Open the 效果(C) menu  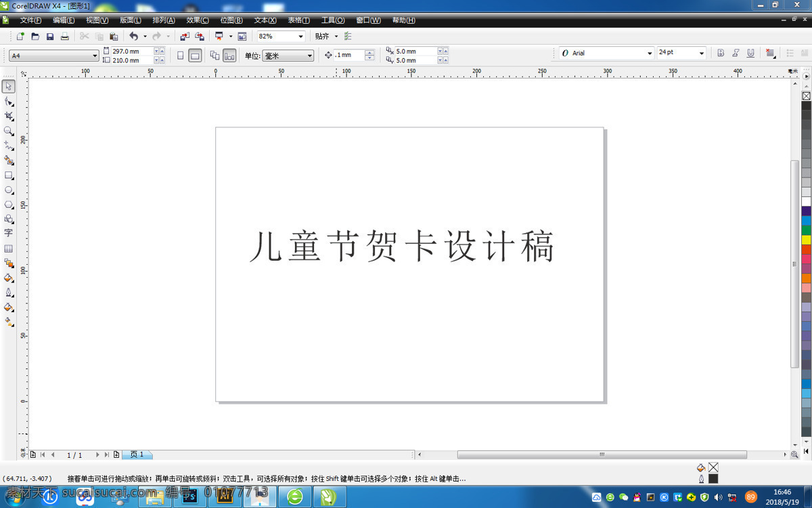[198, 20]
